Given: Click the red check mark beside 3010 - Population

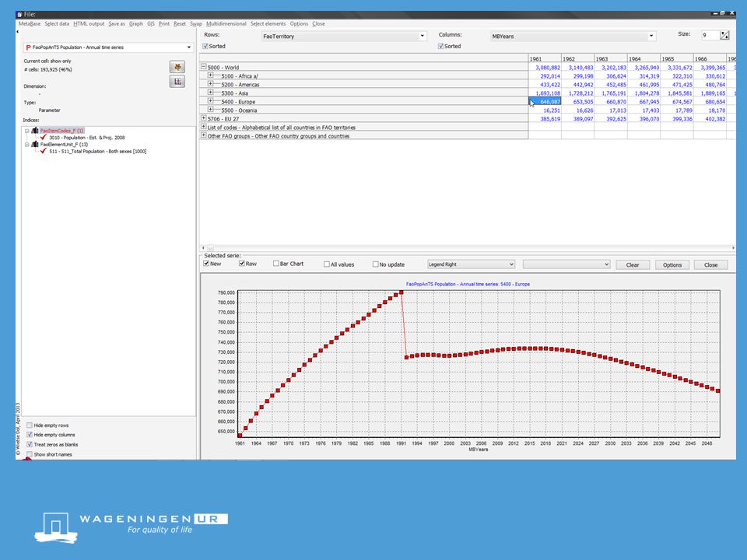Looking at the screenshot, I should [x=44, y=137].
